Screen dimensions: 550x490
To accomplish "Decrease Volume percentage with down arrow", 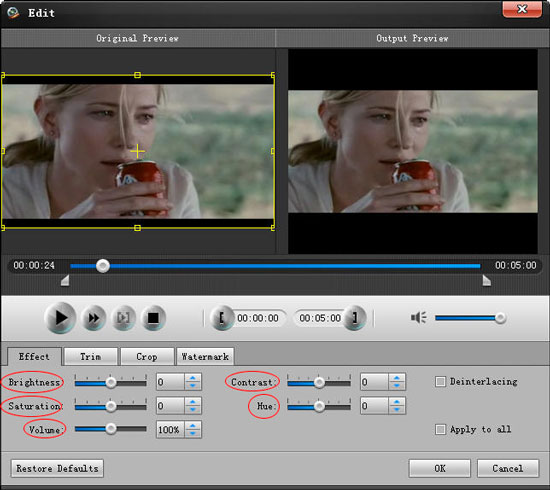I will pos(193,434).
